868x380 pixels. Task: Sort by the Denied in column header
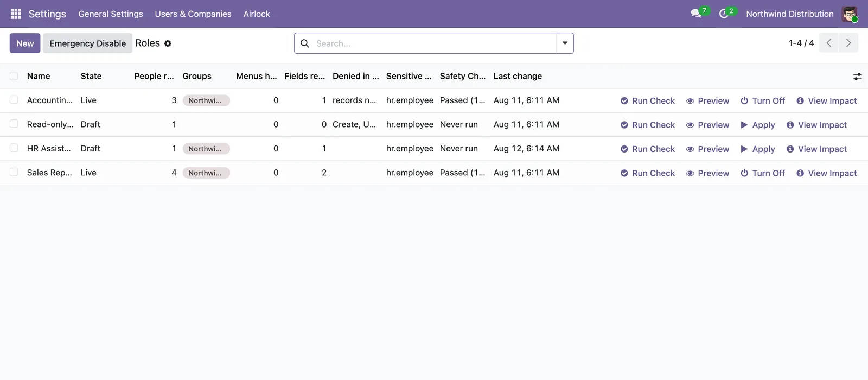356,76
